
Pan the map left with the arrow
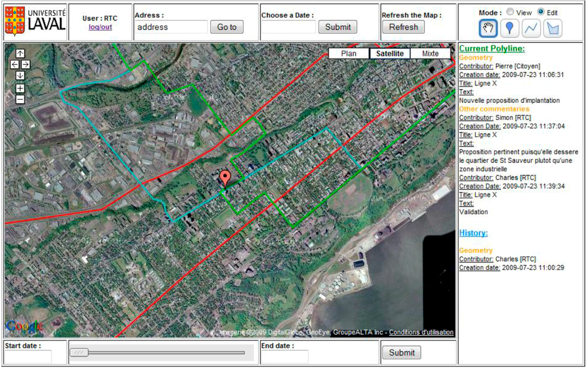tap(15, 64)
